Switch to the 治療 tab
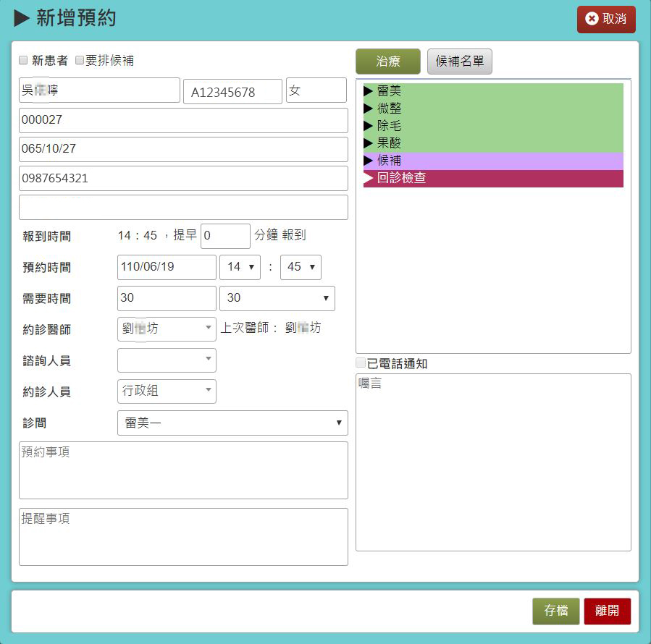 [x=387, y=62]
